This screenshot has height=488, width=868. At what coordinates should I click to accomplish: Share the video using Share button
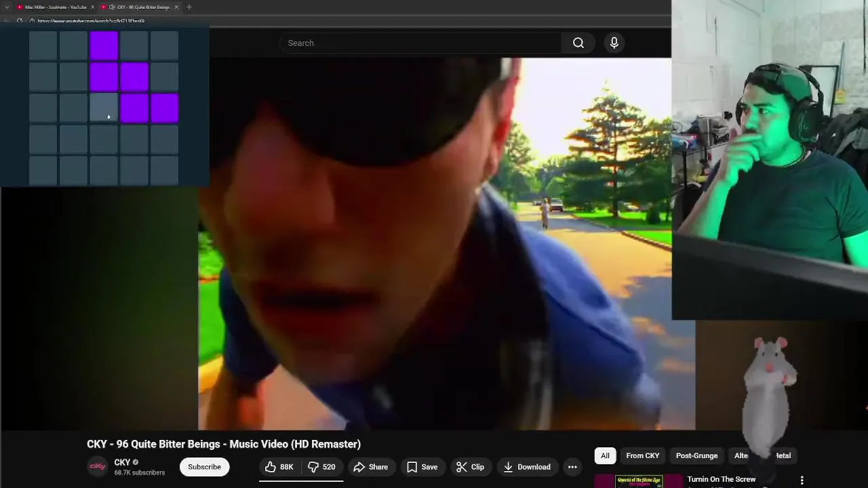point(371,467)
